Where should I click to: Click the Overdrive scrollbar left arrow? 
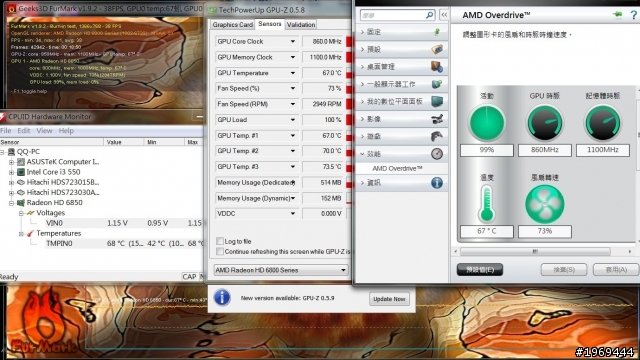click(x=456, y=251)
